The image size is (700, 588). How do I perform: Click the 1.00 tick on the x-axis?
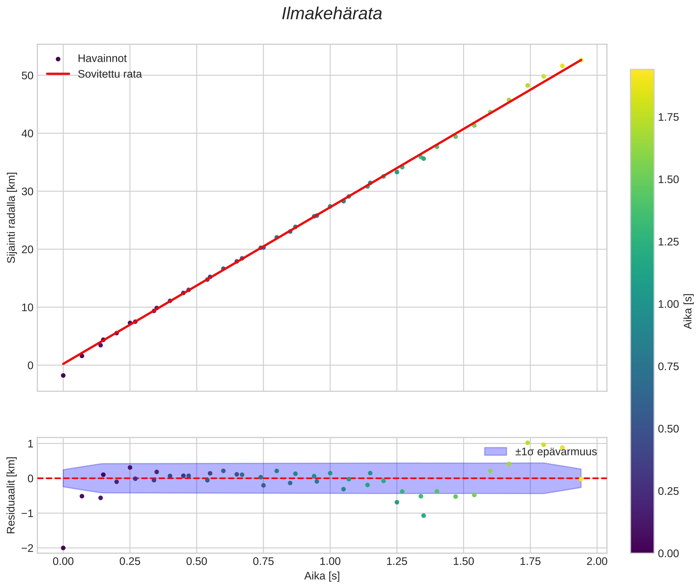point(330,562)
